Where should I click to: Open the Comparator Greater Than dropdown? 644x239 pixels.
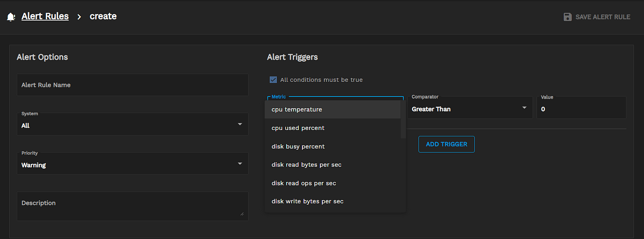coord(470,109)
